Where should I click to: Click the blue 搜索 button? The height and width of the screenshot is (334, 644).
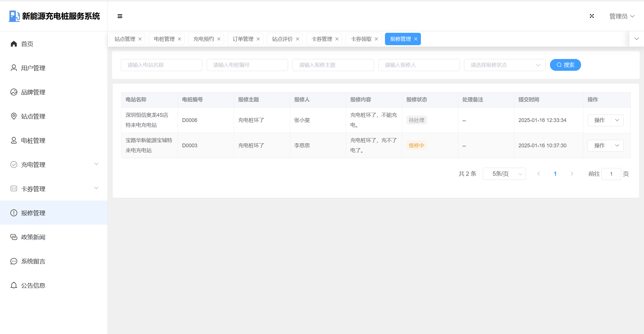[565, 65]
